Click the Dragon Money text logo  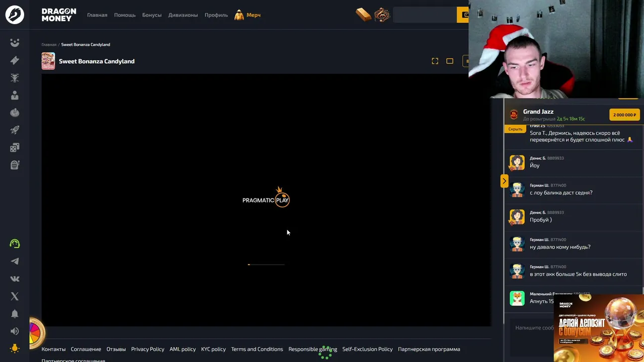tap(59, 15)
